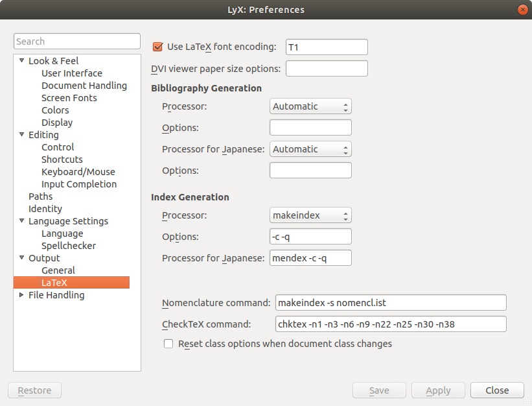Click the Restore button
Viewport: 532px width, 406px height.
point(34,390)
